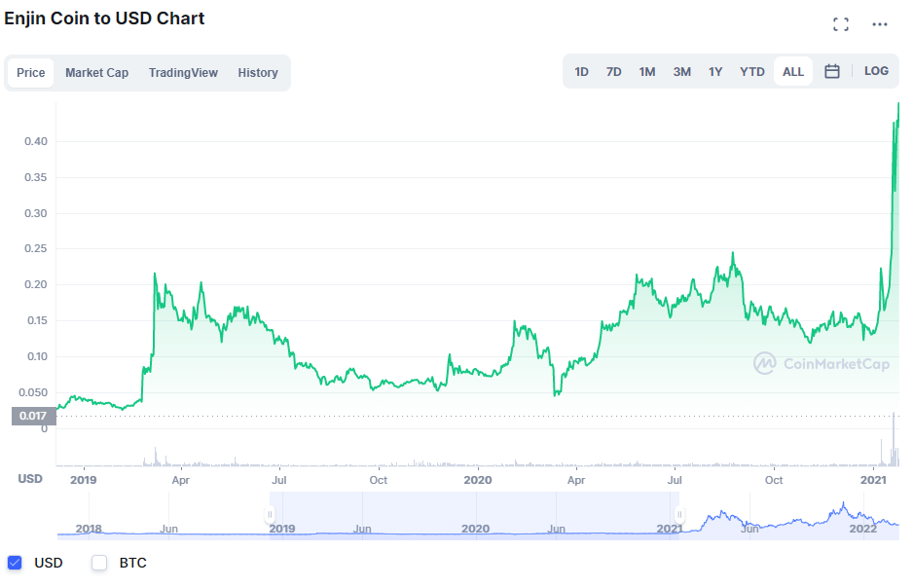Select the 1Y timeframe option
The width and height of the screenshot is (913, 588).
(x=715, y=71)
